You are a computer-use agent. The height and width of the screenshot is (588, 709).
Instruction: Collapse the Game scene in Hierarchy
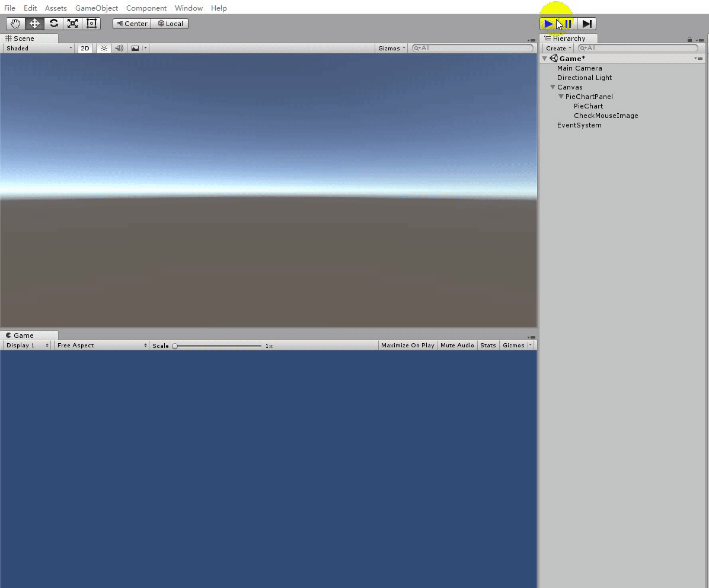[x=544, y=58]
